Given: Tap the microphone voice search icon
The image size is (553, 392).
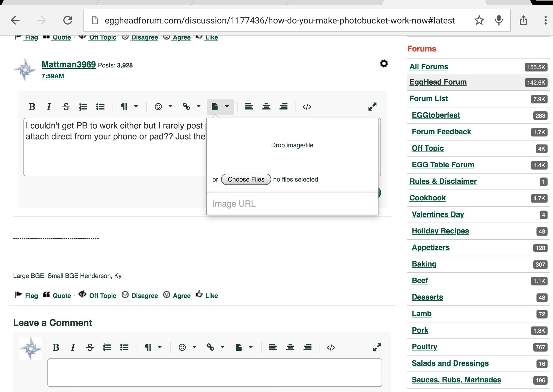Looking at the screenshot, I should 499,20.
